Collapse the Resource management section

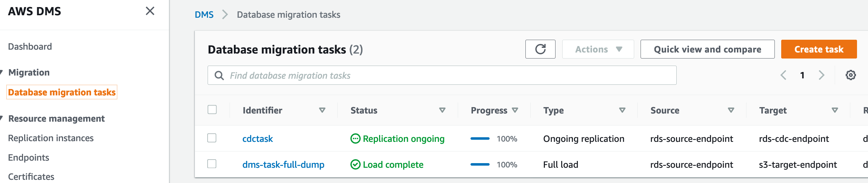click(1, 118)
